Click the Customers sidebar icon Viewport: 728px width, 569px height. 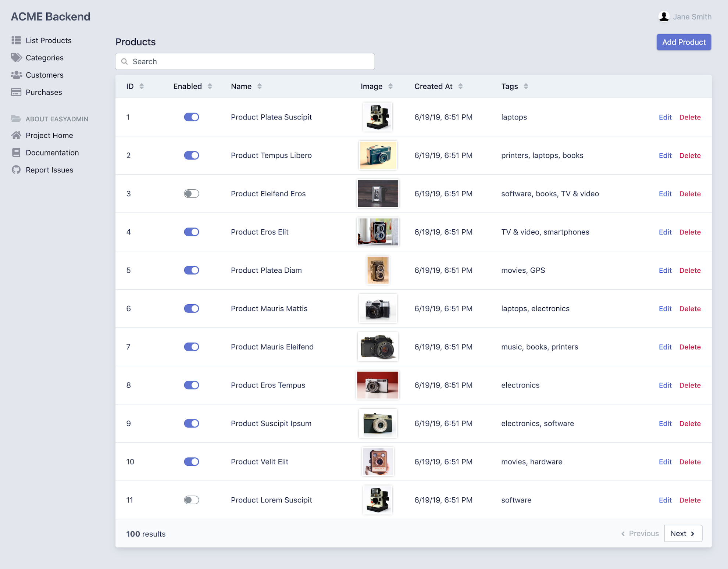pyautogui.click(x=17, y=75)
